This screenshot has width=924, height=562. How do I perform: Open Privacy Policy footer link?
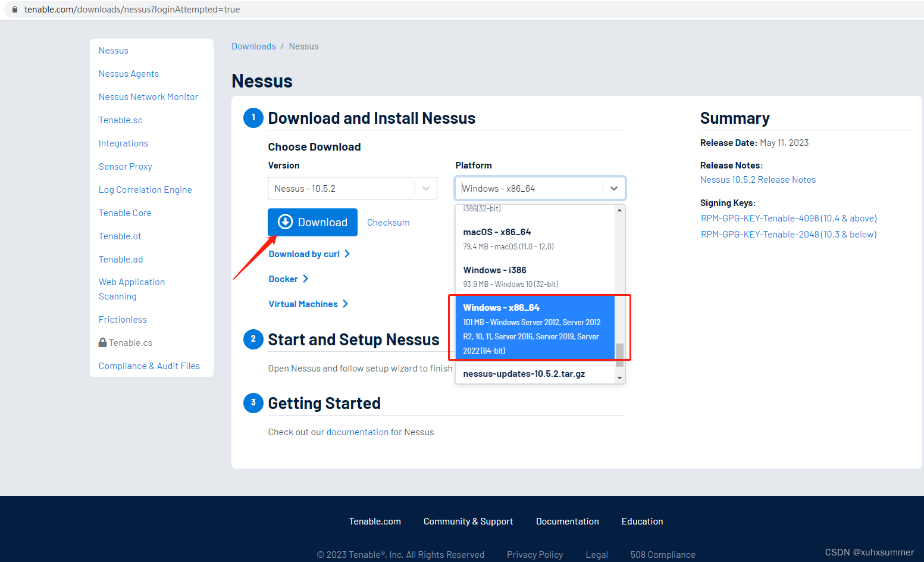pos(535,555)
